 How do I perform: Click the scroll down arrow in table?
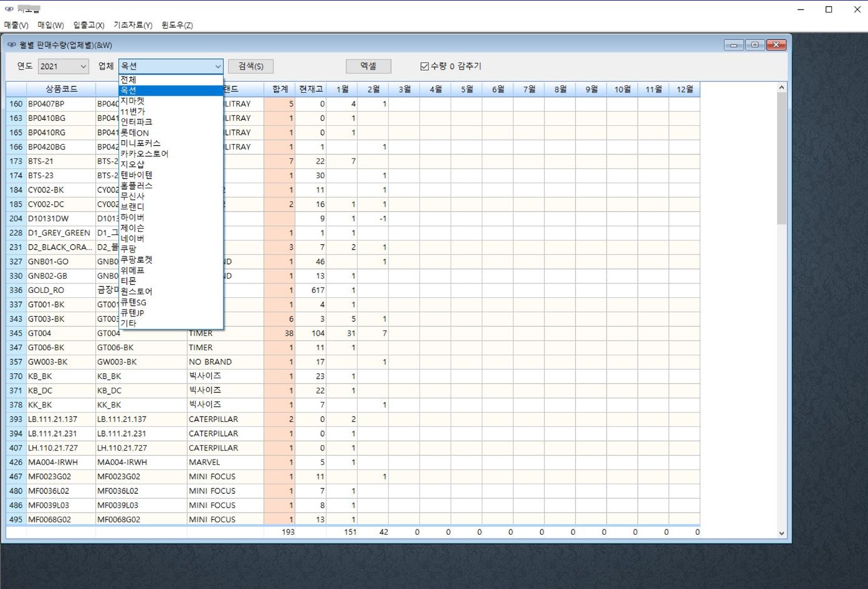tap(781, 533)
